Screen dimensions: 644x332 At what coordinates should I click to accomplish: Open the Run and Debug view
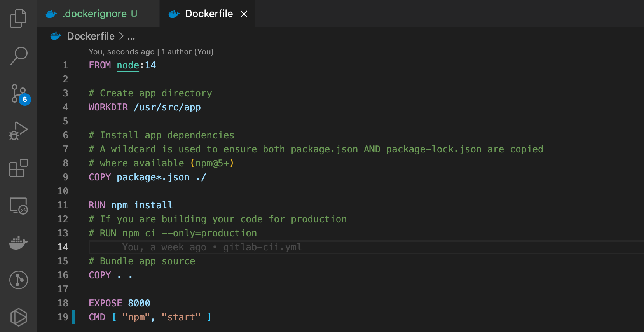point(18,131)
